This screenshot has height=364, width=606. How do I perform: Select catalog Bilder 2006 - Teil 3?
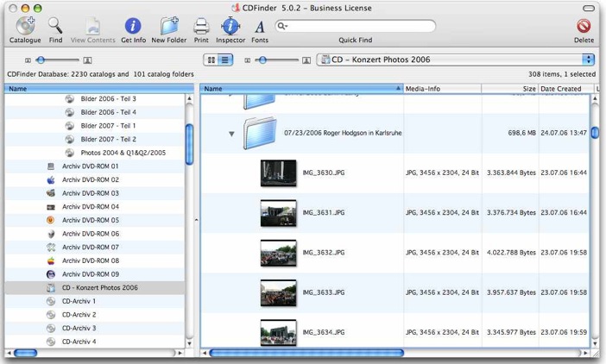point(108,99)
